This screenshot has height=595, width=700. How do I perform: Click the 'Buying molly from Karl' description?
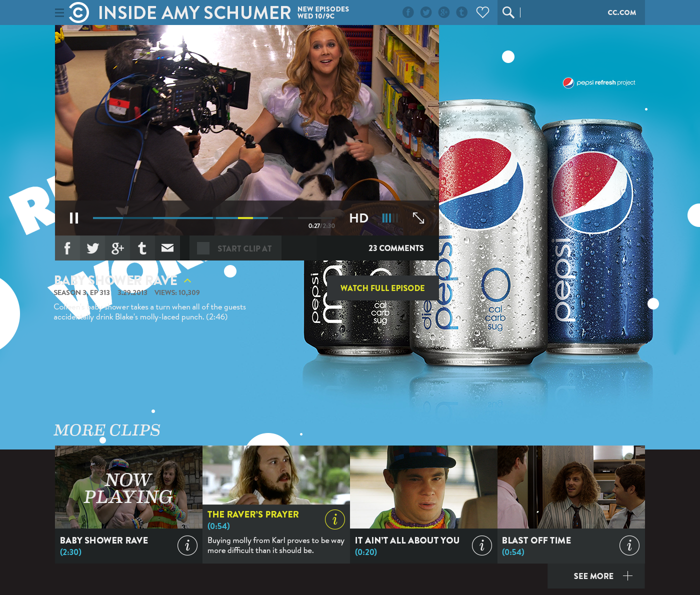(x=276, y=545)
